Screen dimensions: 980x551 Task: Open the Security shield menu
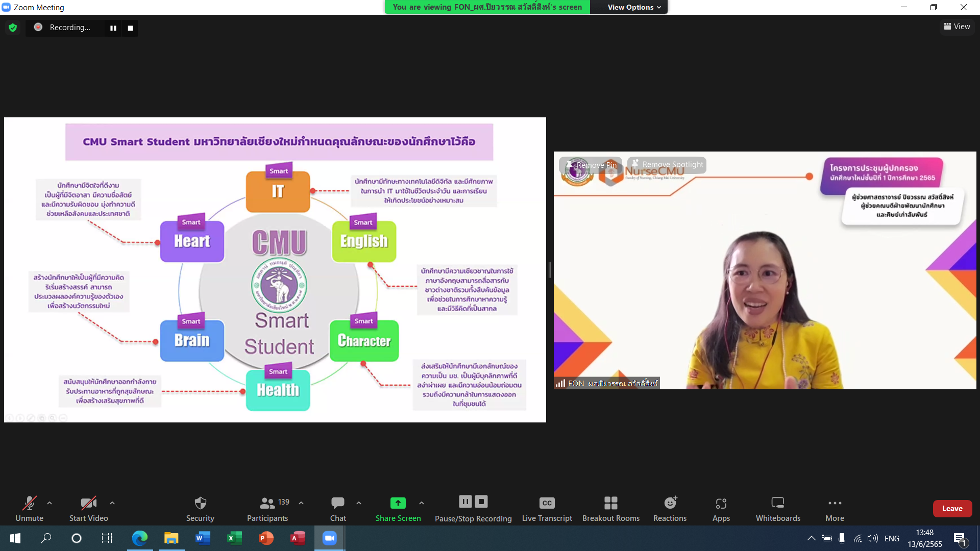[x=200, y=509]
